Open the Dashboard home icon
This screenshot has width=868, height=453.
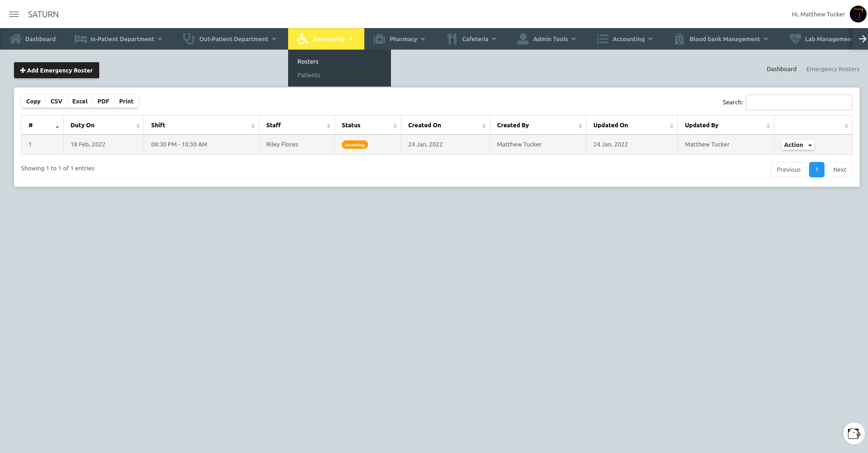tap(16, 38)
